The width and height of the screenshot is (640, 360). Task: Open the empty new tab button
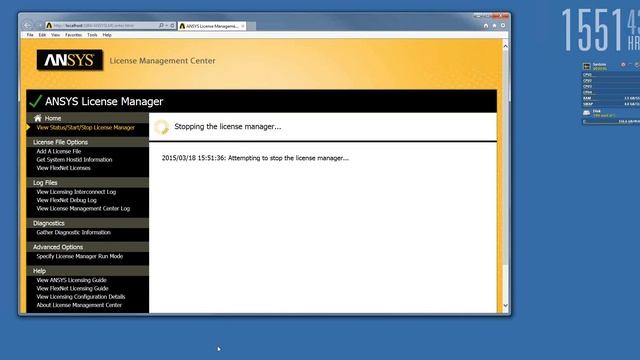tap(251, 26)
